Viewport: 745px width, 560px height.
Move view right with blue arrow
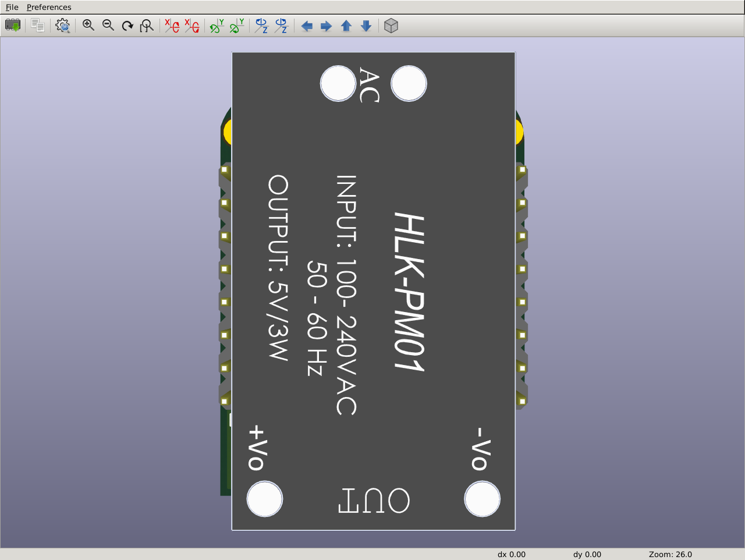(327, 26)
